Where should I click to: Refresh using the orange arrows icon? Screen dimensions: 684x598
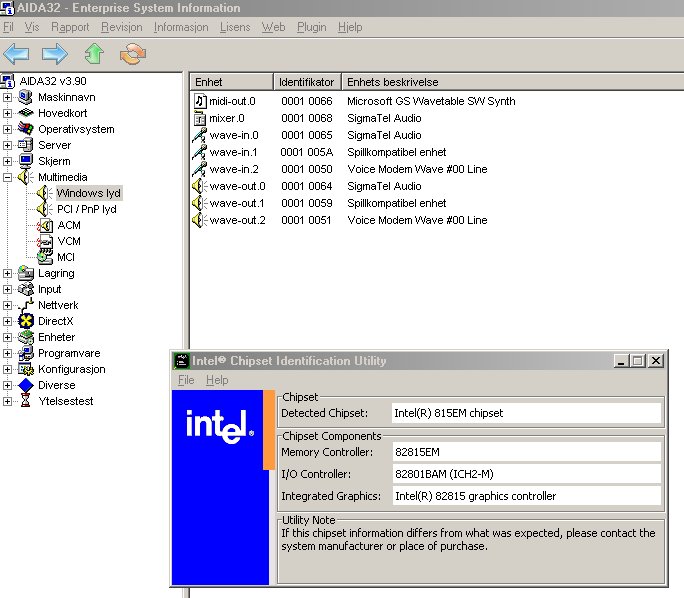(x=133, y=54)
